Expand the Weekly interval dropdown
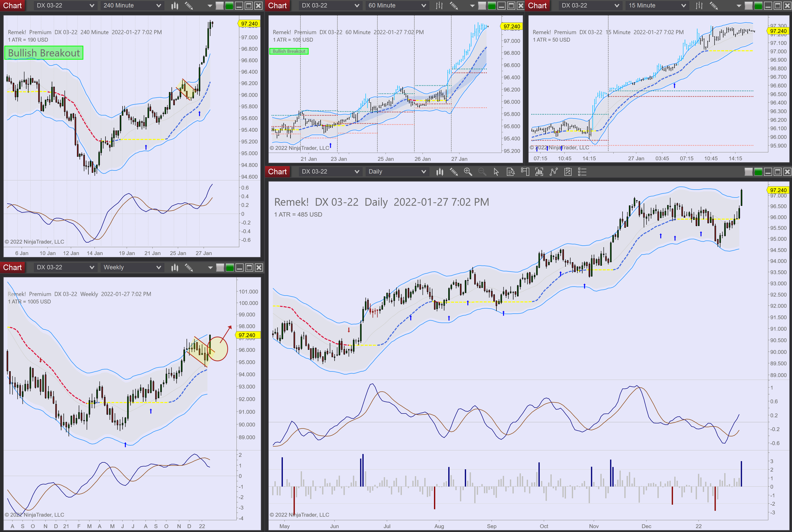 [x=132, y=267]
